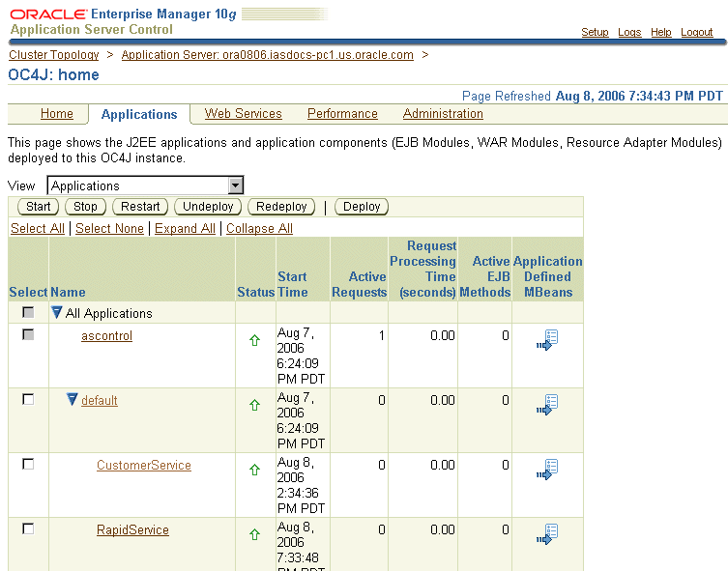The height and width of the screenshot is (571, 728).
Task: Check the RapidService row checkbox
Action: tap(28, 528)
